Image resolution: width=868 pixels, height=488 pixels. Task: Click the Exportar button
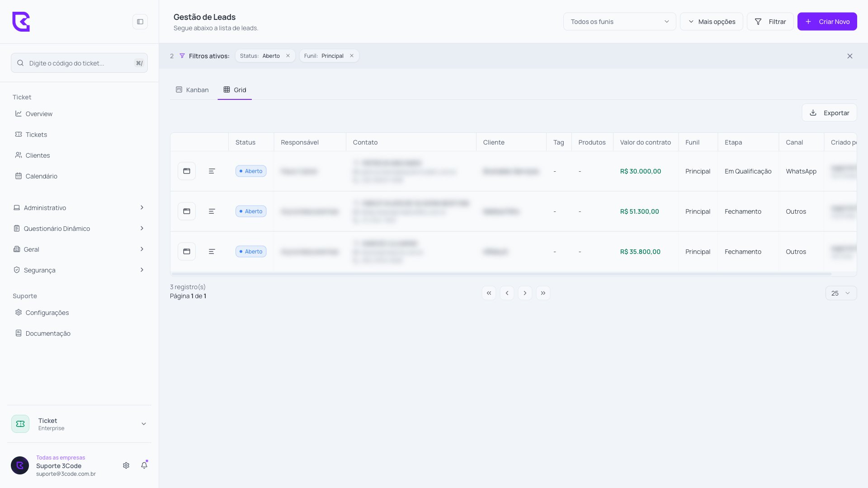[x=829, y=113]
